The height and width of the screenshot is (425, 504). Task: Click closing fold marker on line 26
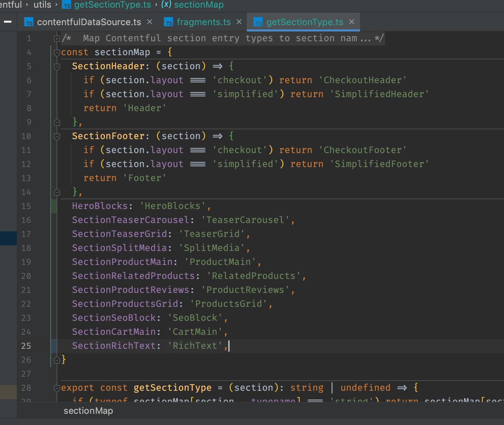tap(57, 360)
